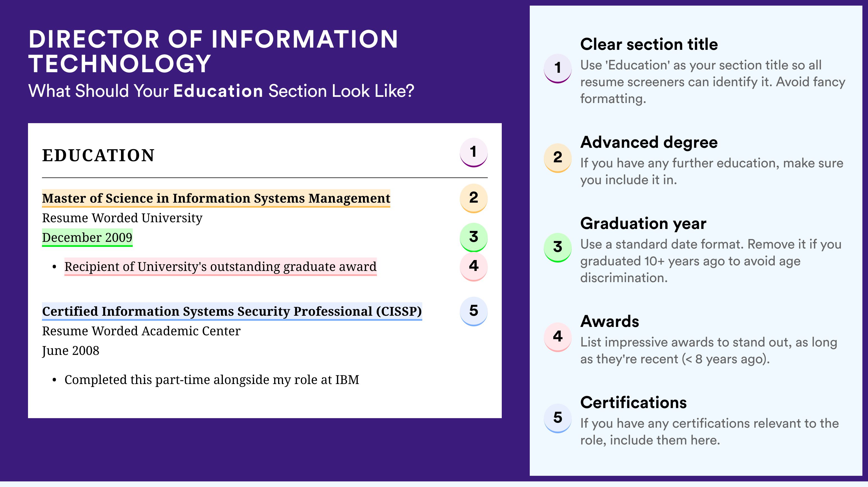Image resolution: width=868 pixels, height=487 pixels.
Task: Click the highlighted Master of Science degree title
Action: click(x=216, y=198)
